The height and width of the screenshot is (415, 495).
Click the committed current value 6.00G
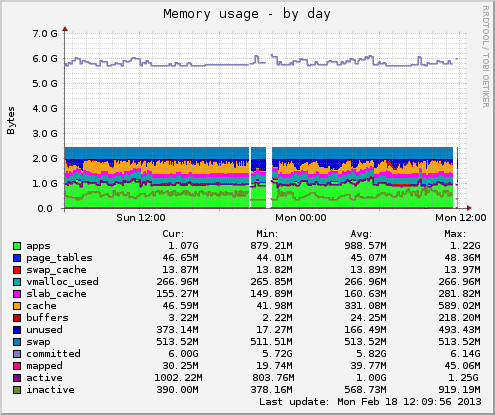[183, 354]
